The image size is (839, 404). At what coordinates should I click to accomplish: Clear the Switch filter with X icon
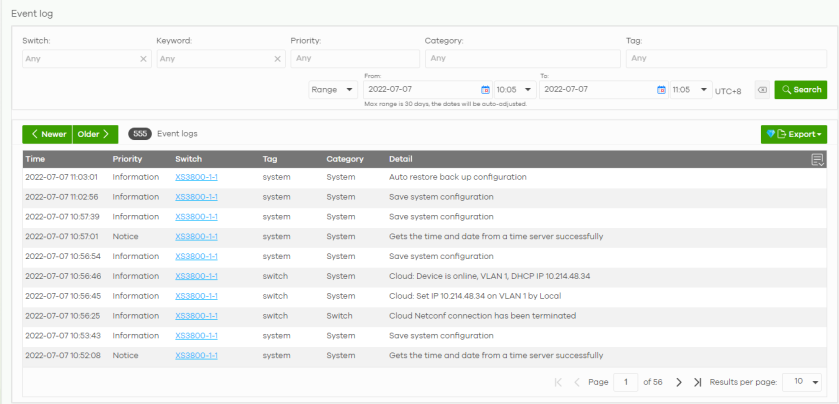tap(143, 59)
